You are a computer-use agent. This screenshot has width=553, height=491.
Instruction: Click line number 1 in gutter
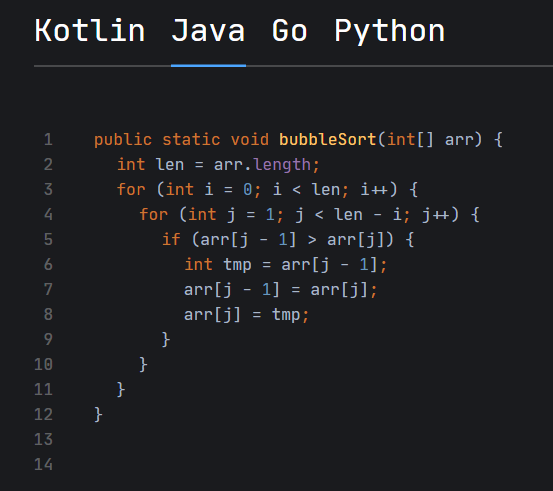click(x=48, y=140)
